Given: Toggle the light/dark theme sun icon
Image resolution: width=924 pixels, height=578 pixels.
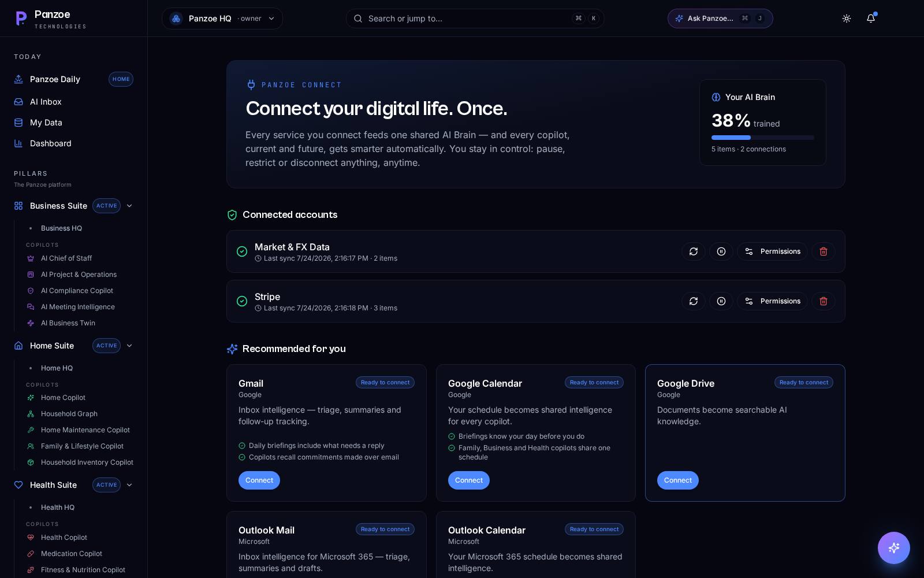Looking at the screenshot, I should (847, 18).
